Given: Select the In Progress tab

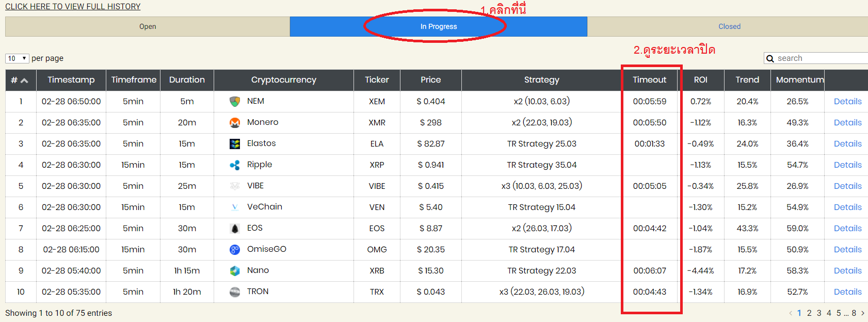Looking at the screenshot, I should tap(439, 26).
